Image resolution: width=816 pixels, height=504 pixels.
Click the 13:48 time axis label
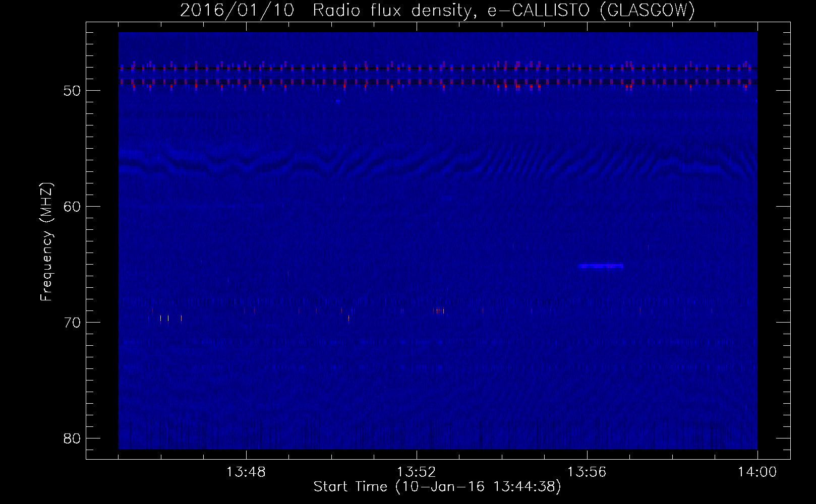coord(246,472)
